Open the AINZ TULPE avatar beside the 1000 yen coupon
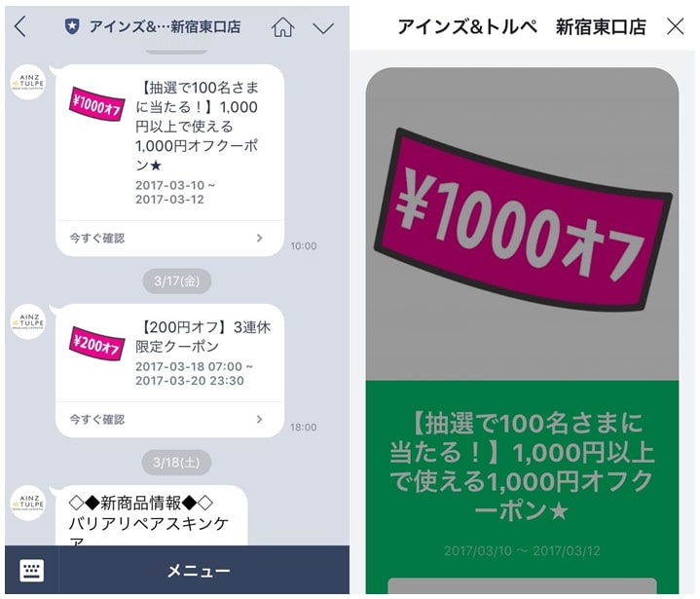Image resolution: width=700 pixels, height=599 pixels. tap(28, 82)
